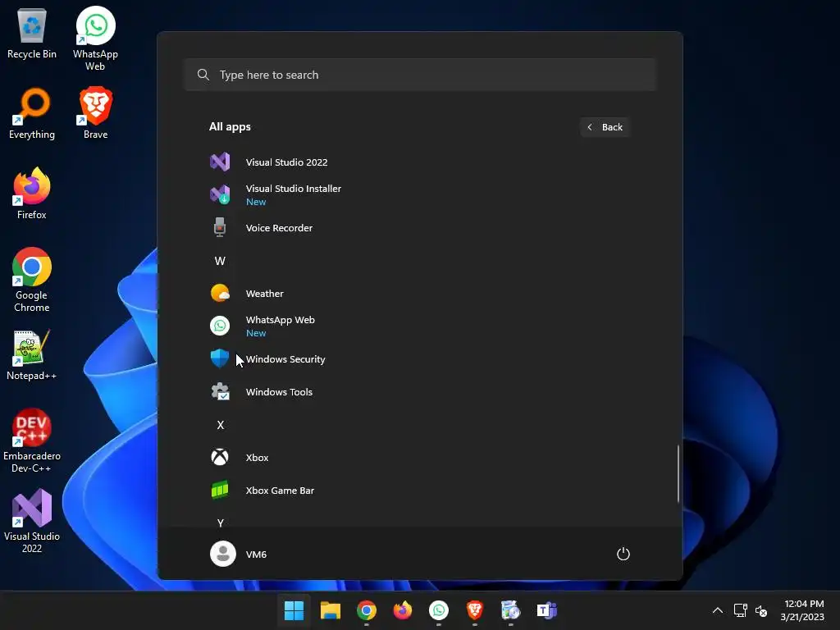Click the 'Windows Tools' app name
This screenshot has height=630, width=840.
coord(279,391)
